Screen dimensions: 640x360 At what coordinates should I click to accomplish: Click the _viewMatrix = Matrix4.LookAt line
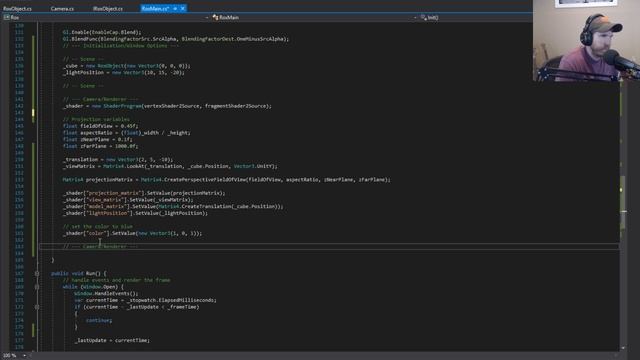click(170, 166)
